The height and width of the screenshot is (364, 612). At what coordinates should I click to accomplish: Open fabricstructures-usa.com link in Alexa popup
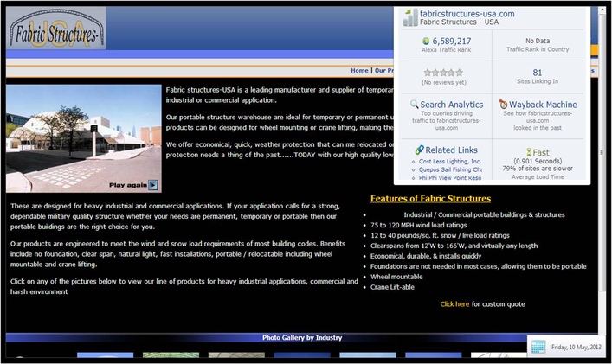click(467, 14)
